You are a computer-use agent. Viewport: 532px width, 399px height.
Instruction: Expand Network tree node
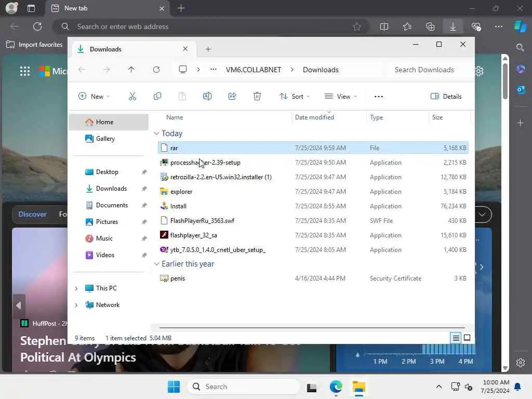pyautogui.click(x=76, y=305)
